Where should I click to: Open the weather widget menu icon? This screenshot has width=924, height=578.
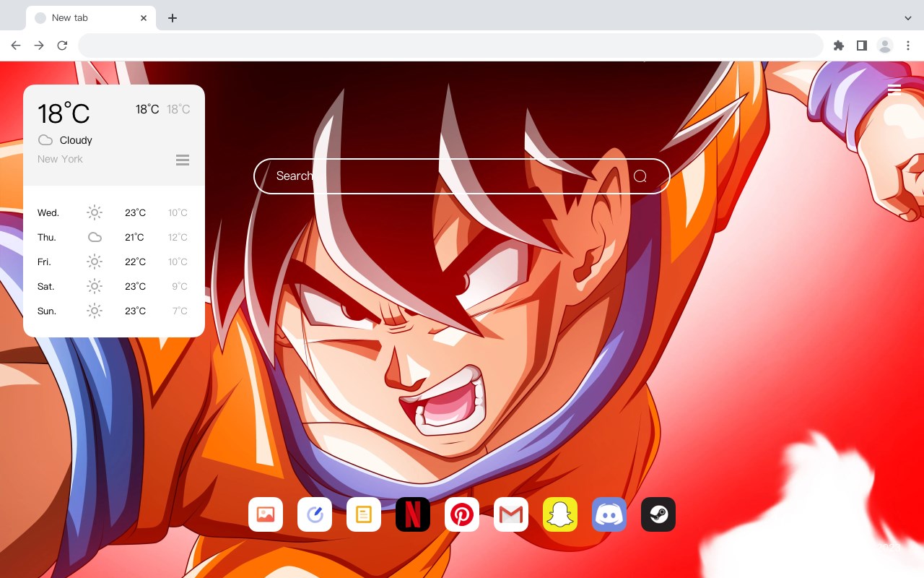183,160
